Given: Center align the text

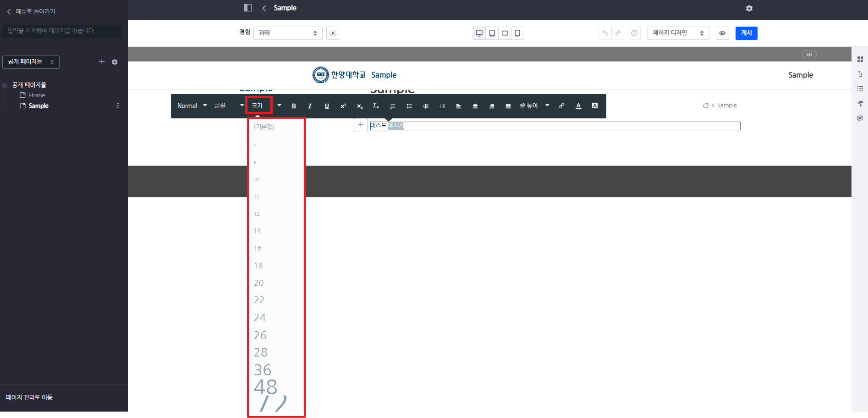Looking at the screenshot, I should (x=475, y=106).
